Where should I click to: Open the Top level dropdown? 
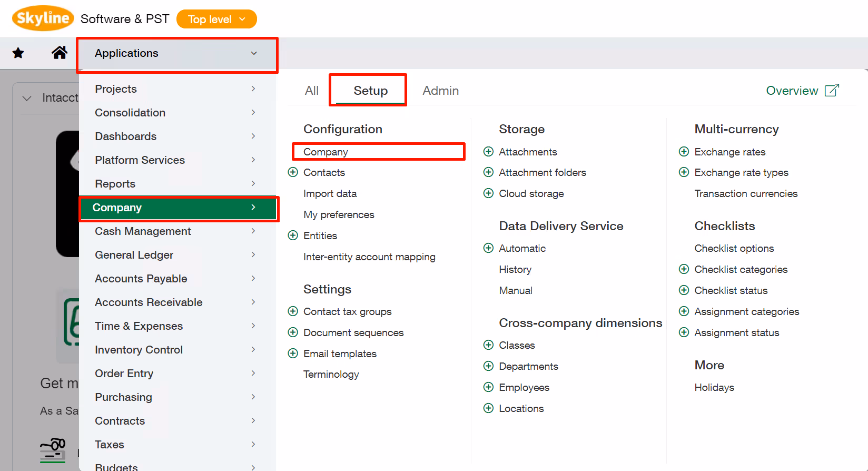(x=216, y=19)
